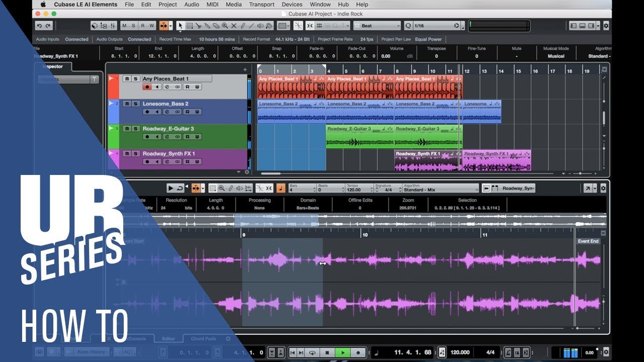Toggle Auto-Scroll in main toolbar

click(164, 26)
